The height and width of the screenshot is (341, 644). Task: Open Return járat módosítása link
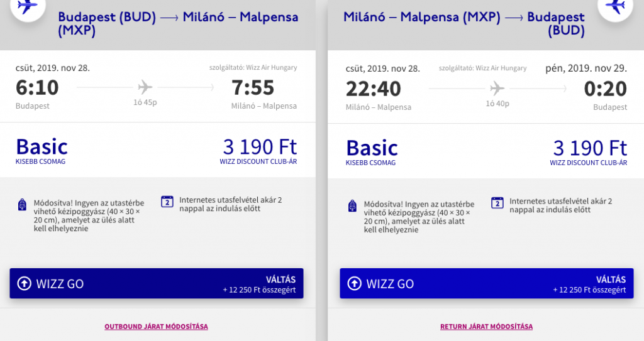pos(486,327)
